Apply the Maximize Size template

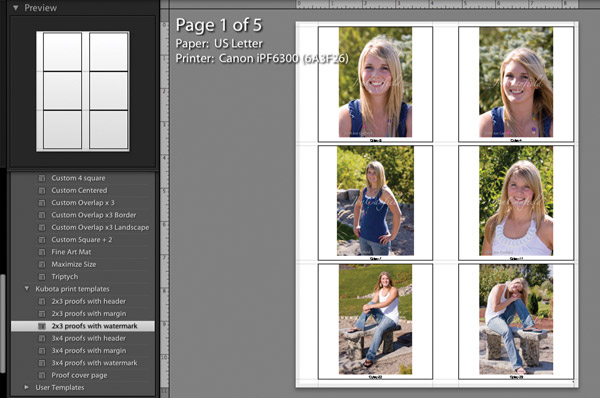tap(74, 264)
